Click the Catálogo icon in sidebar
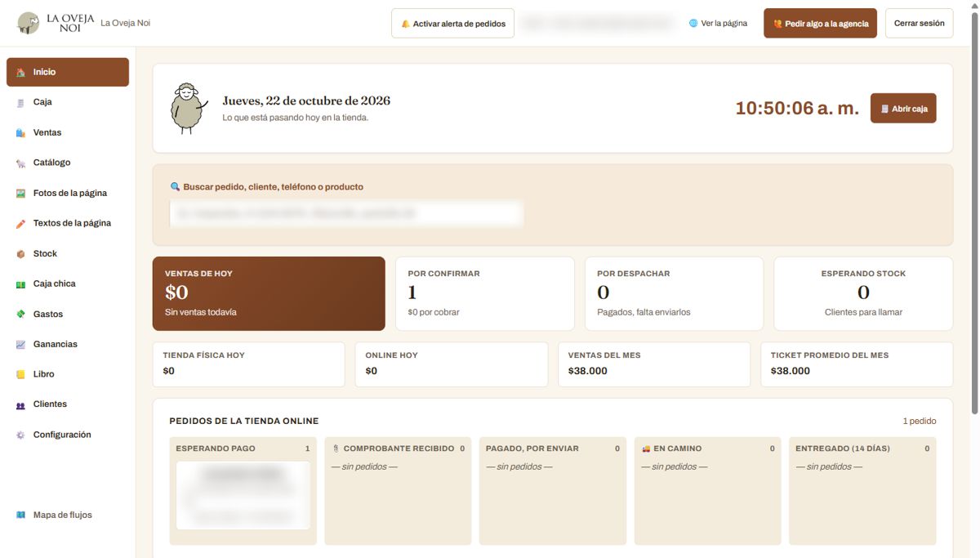Image resolution: width=980 pixels, height=558 pixels. coord(20,163)
